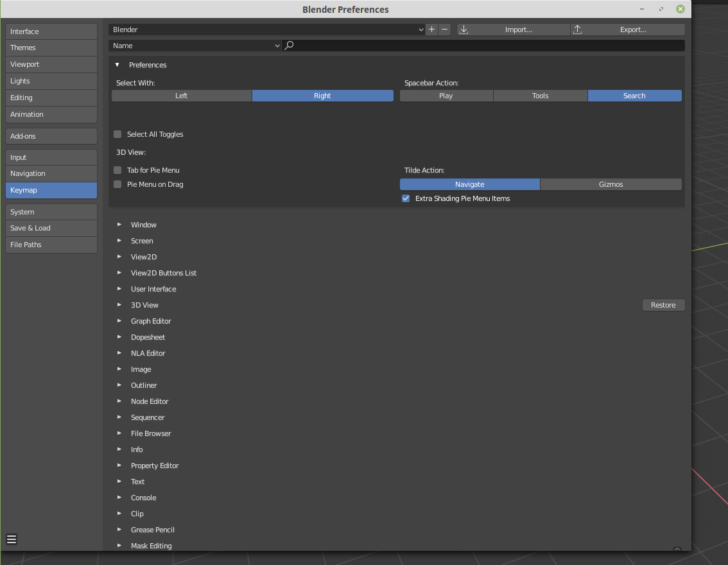Open the hamburger menu at bottom left

[x=12, y=539]
